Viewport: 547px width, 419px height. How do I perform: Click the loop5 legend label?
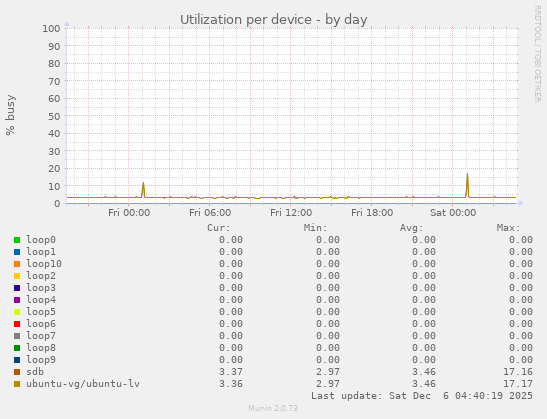pyautogui.click(x=41, y=312)
